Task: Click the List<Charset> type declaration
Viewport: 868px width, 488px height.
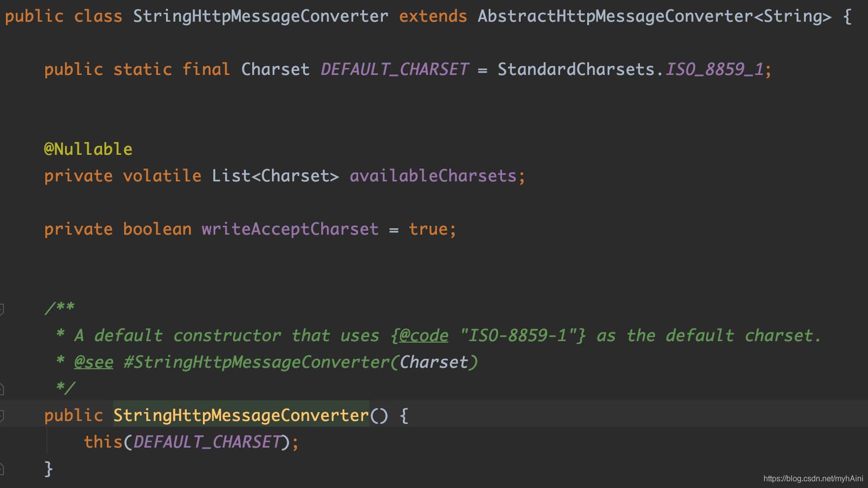Action: click(x=275, y=176)
